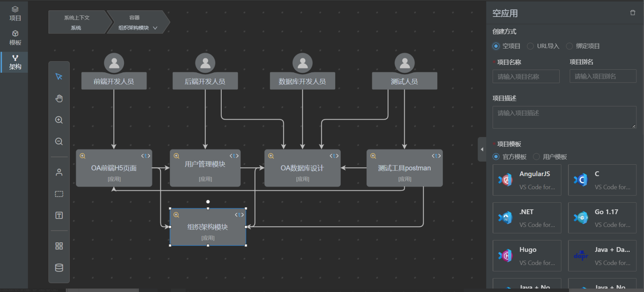This screenshot has height=292, width=644.
Task: Pick the dashed rectangle boundary tool
Action: pyautogui.click(x=59, y=194)
